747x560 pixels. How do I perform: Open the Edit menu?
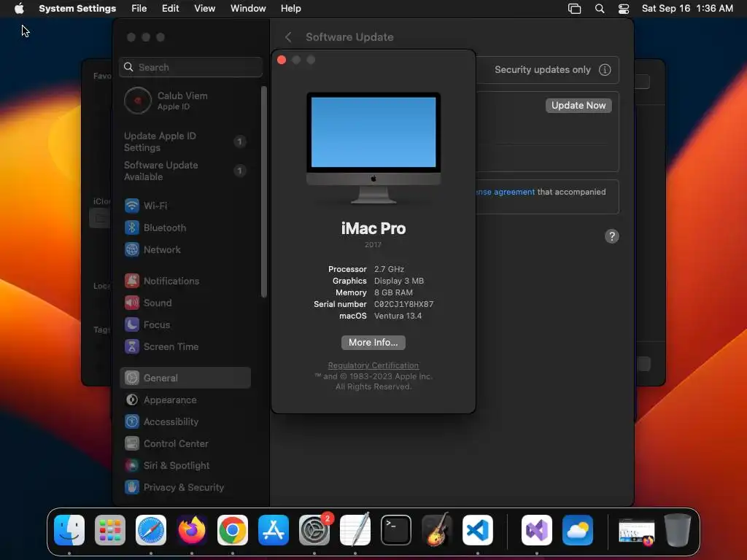(170, 9)
